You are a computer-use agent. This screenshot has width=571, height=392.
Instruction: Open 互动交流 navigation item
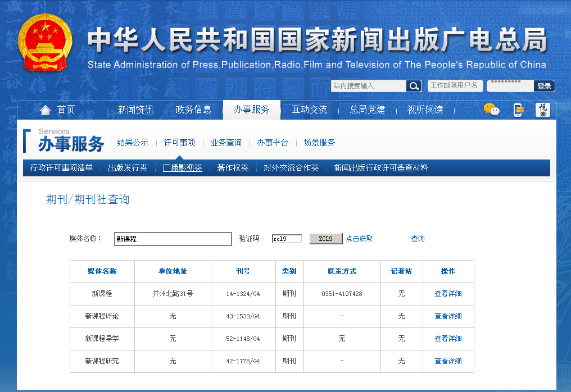[310, 110]
